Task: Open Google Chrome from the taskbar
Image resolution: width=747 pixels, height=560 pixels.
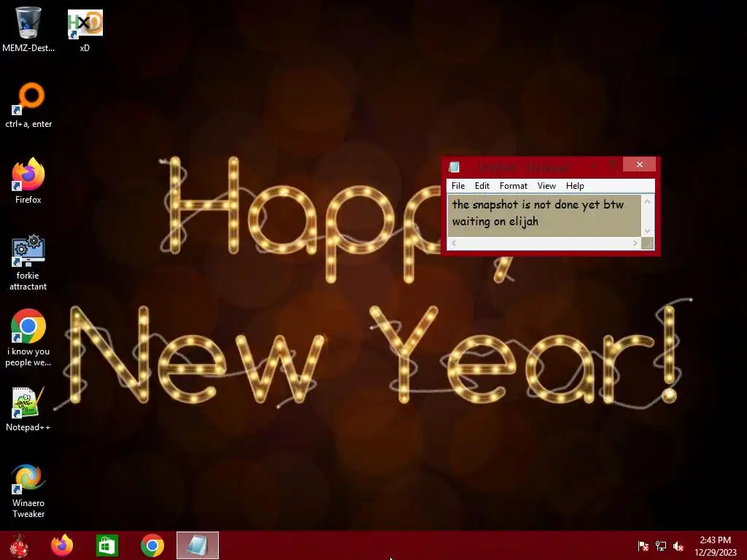Action: (152, 545)
